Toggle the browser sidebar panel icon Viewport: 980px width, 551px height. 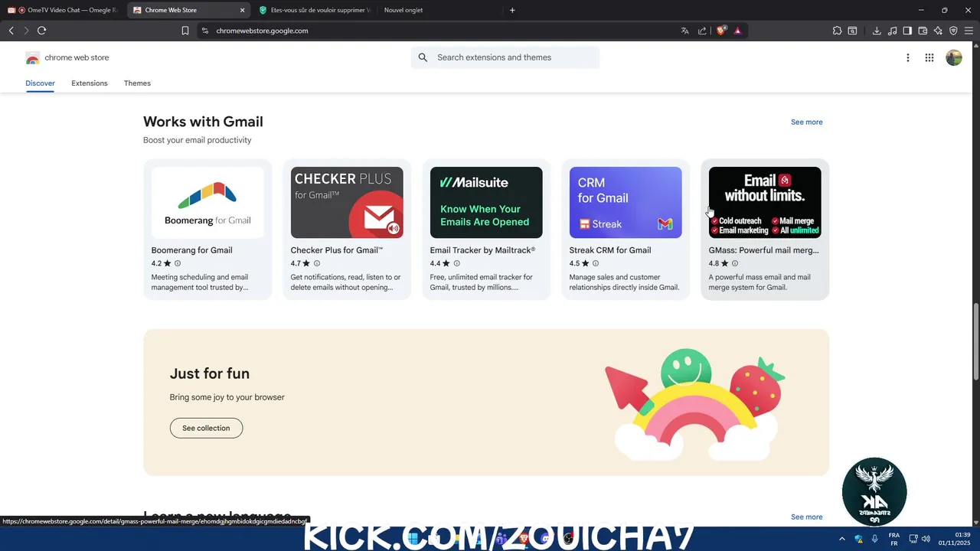[x=907, y=31]
